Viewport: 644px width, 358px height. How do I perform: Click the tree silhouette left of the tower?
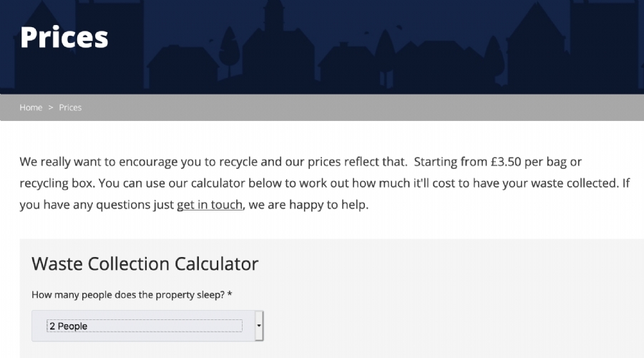(230, 47)
